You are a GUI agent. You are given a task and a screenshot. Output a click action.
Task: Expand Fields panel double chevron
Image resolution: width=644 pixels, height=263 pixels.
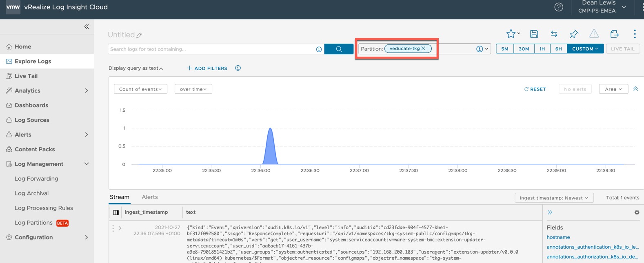tap(550, 212)
